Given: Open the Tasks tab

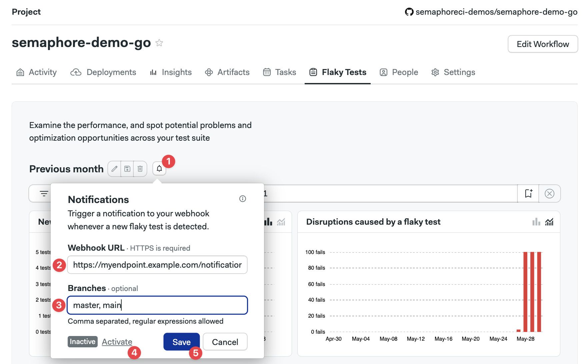Looking at the screenshot, I should click(x=280, y=72).
